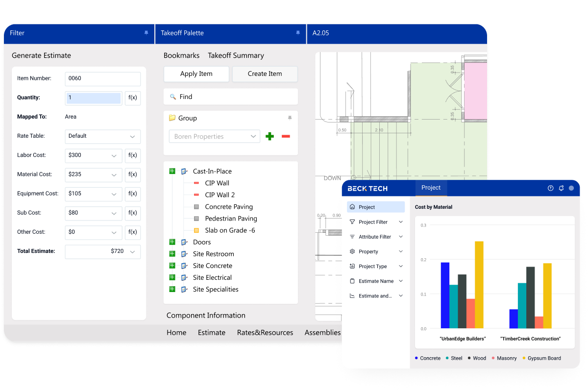
Task: Click the Project Filter funnel icon
Action: [352, 222]
